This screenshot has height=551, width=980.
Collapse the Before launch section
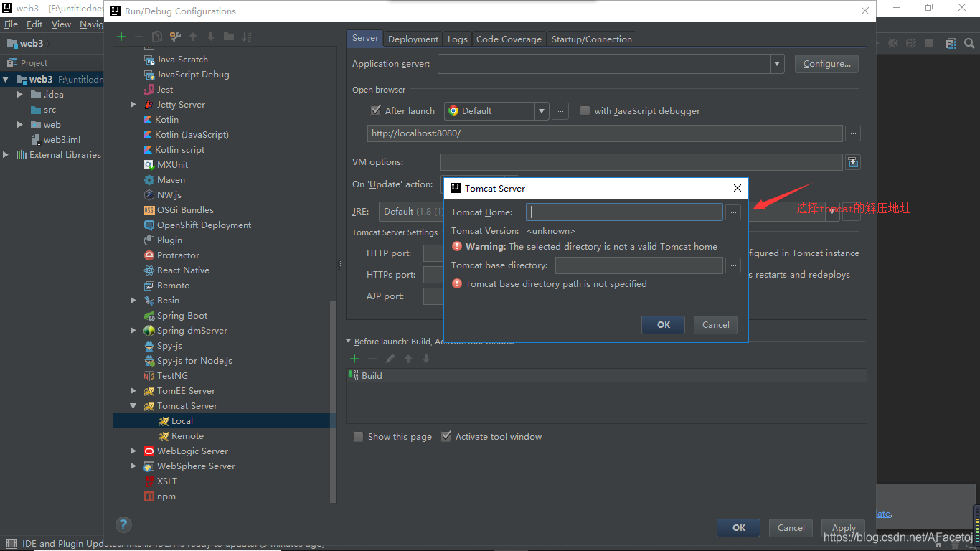pos(349,342)
